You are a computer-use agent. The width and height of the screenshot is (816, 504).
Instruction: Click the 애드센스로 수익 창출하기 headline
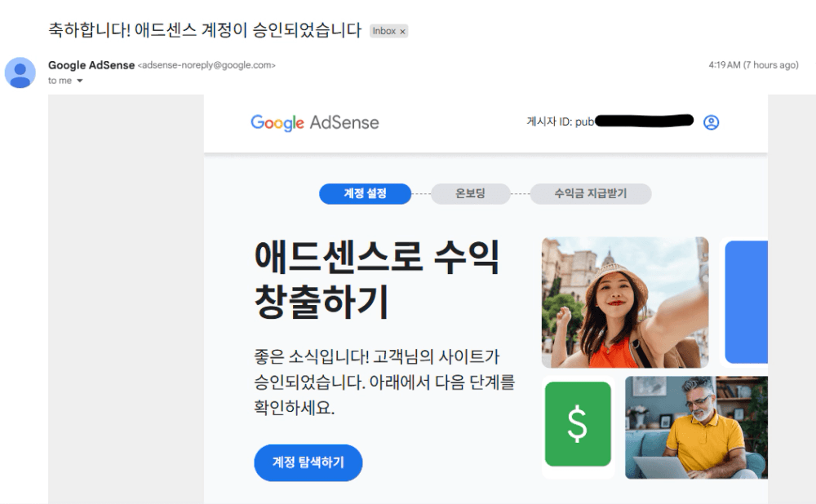pyautogui.click(x=377, y=279)
